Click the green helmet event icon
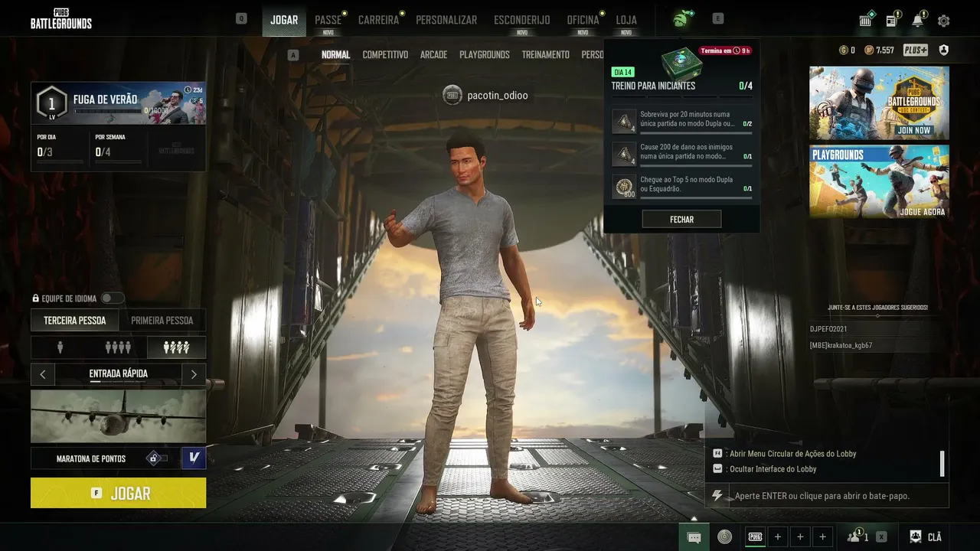 682,19
